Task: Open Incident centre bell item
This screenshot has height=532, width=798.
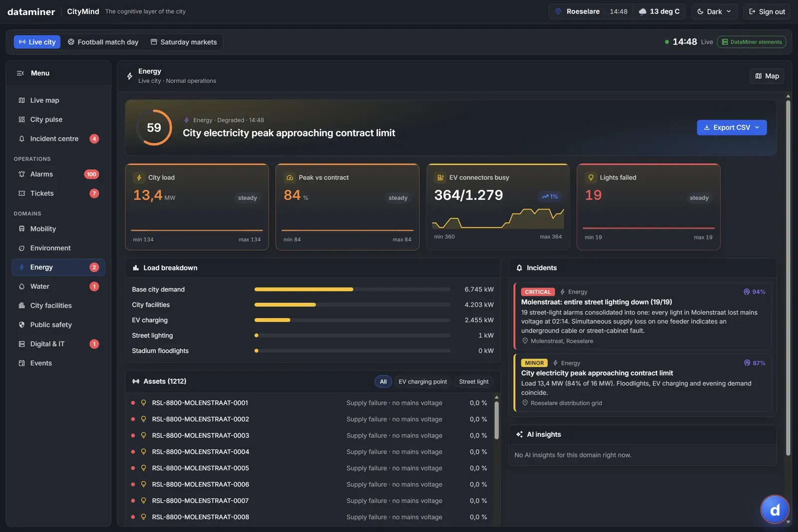Action: click(58, 139)
